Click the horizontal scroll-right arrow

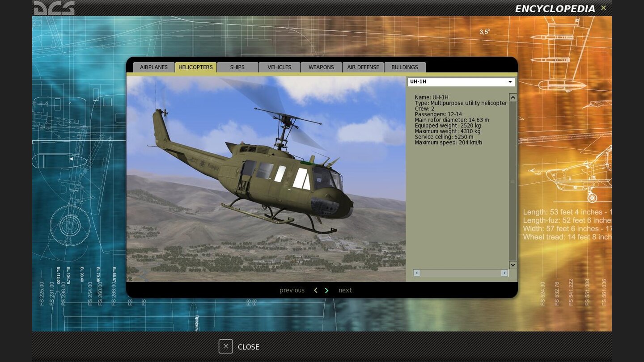(504, 273)
